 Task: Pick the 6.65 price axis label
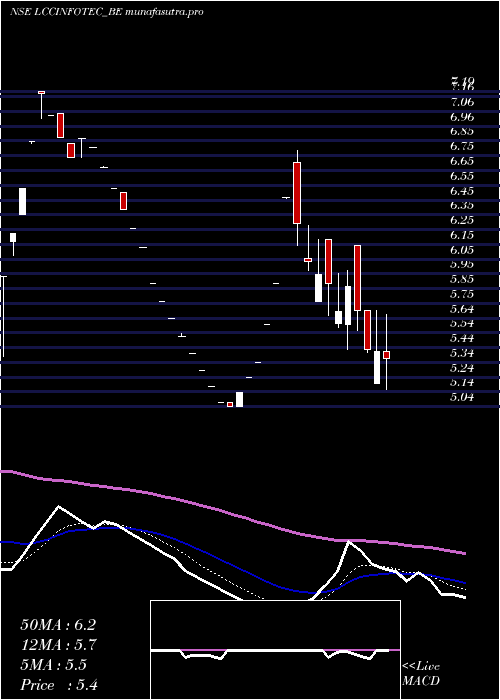(462, 161)
